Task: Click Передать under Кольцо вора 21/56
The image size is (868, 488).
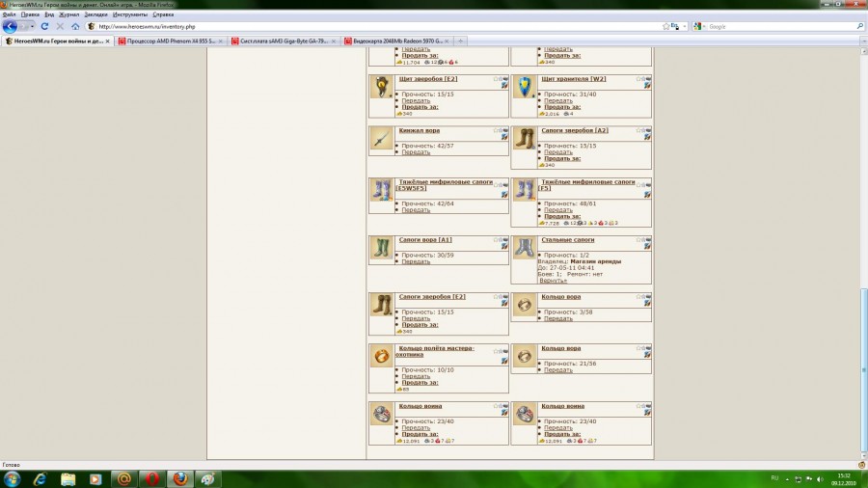Action: (x=558, y=370)
